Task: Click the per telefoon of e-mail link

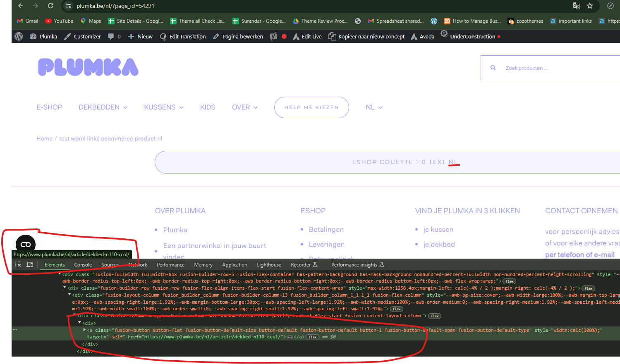Action: coord(580,255)
